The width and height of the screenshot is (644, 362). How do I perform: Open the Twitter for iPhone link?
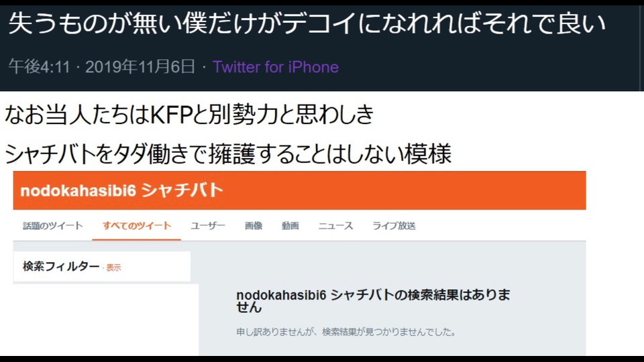pyautogui.click(x=276, y=67)
